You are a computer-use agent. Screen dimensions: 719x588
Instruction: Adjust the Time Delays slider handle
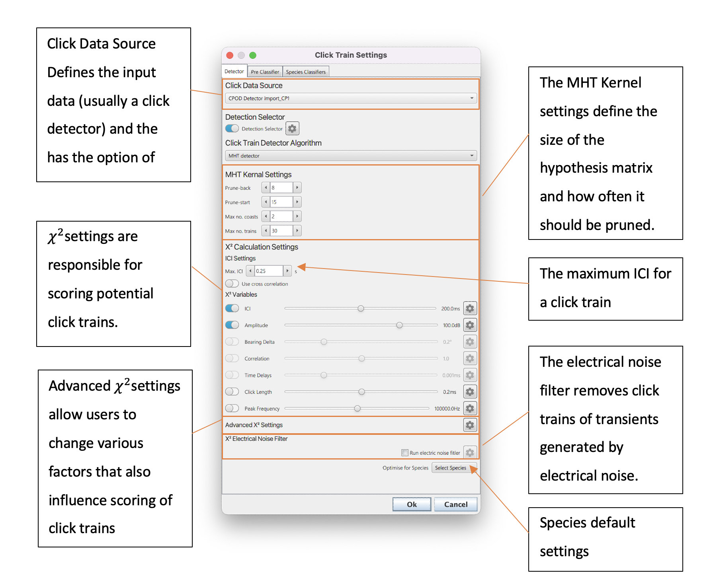click(324, 375)
